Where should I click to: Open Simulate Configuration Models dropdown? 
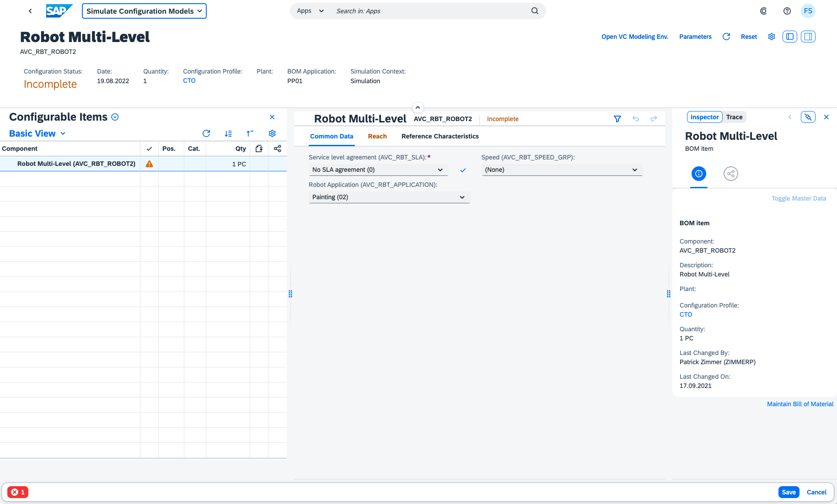pos(144,11)
